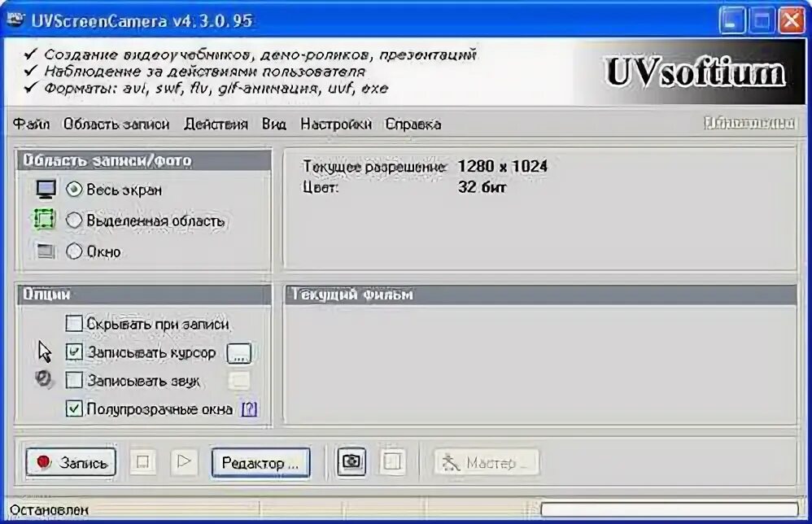Click the 1280 x 1024 resolution value

tap(502, 166)
